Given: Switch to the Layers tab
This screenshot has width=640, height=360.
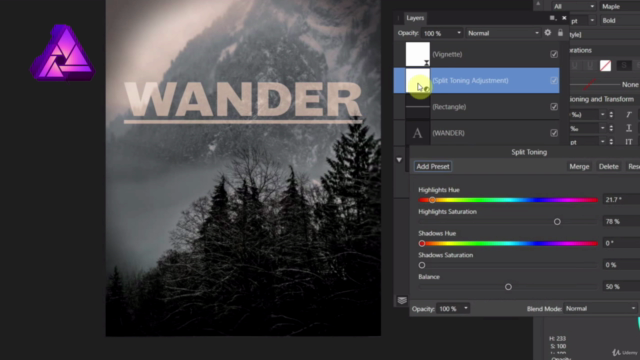Looking at the screenshot, I should [415, 18].
